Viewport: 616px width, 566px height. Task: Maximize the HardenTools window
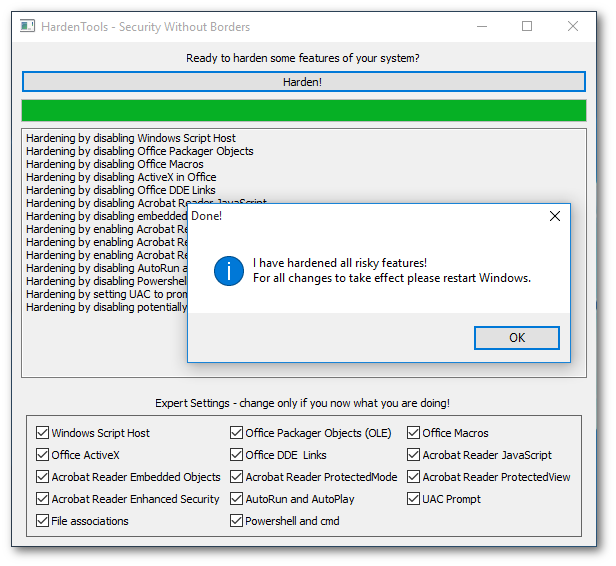[x=527, y=26]
